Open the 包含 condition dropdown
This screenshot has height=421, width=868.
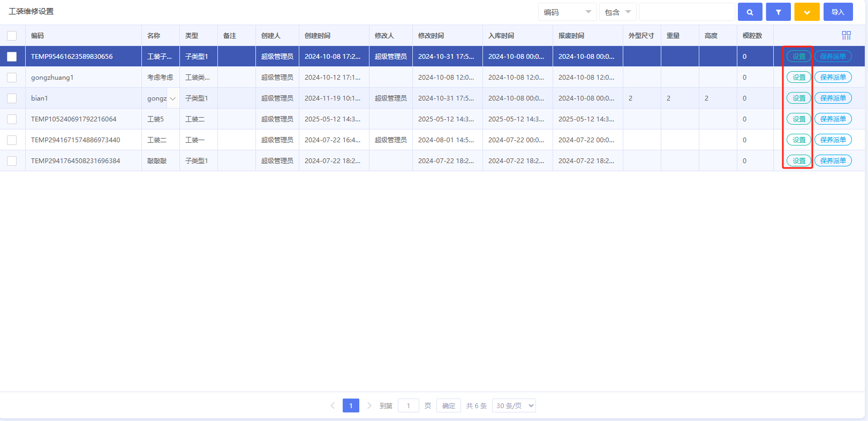coord(617,12)
